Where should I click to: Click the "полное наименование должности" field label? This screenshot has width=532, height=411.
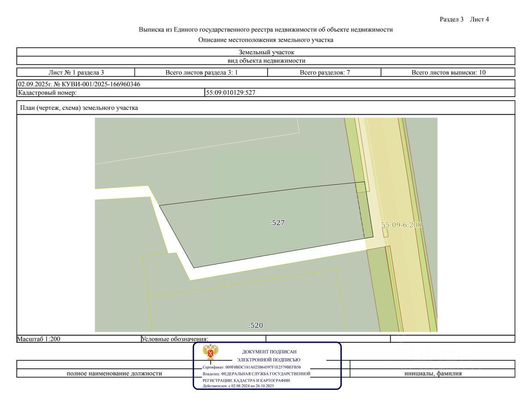click(x=114, y=374)
